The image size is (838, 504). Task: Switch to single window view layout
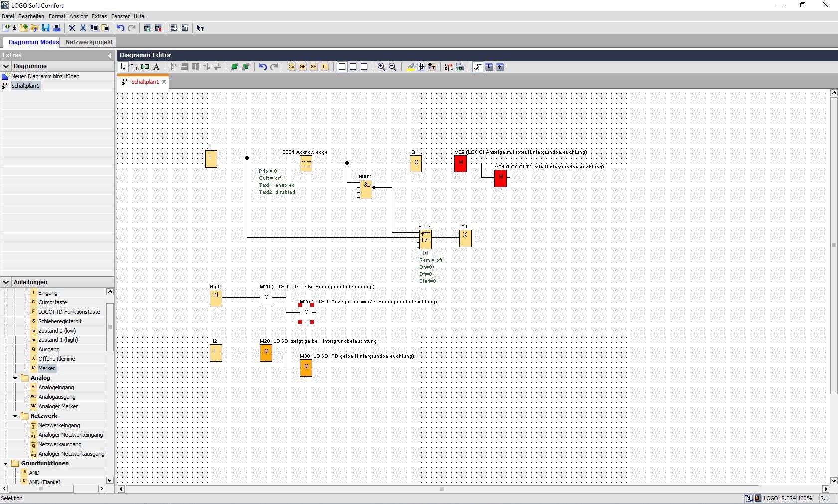tap(342, 67)
